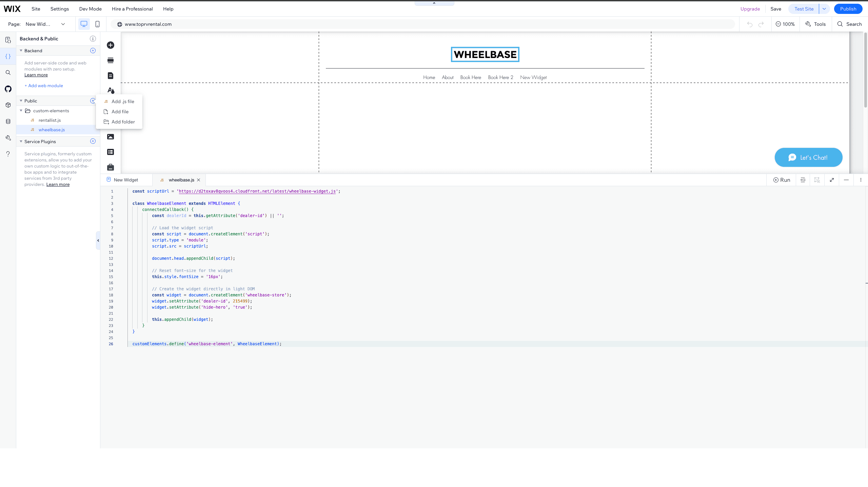Click the Packages sidebar icon
The image size is (868, 487).
[8, 105]
